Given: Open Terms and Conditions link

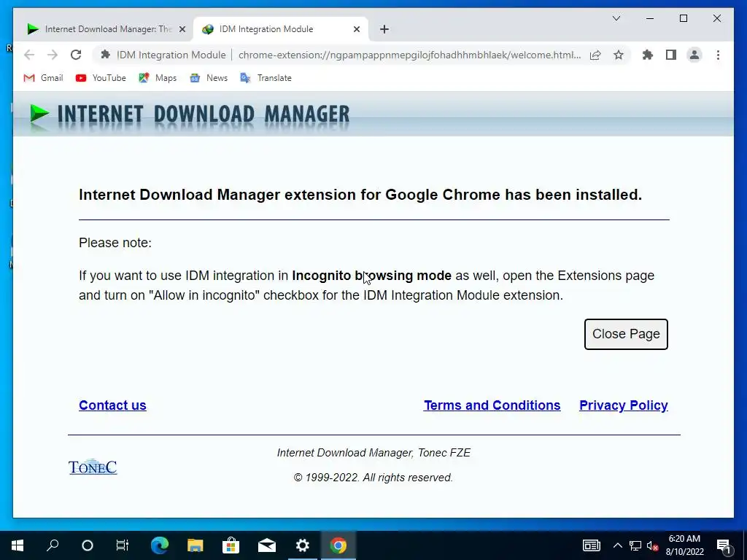Looking at the screenshot, I should tap(492, 405).
